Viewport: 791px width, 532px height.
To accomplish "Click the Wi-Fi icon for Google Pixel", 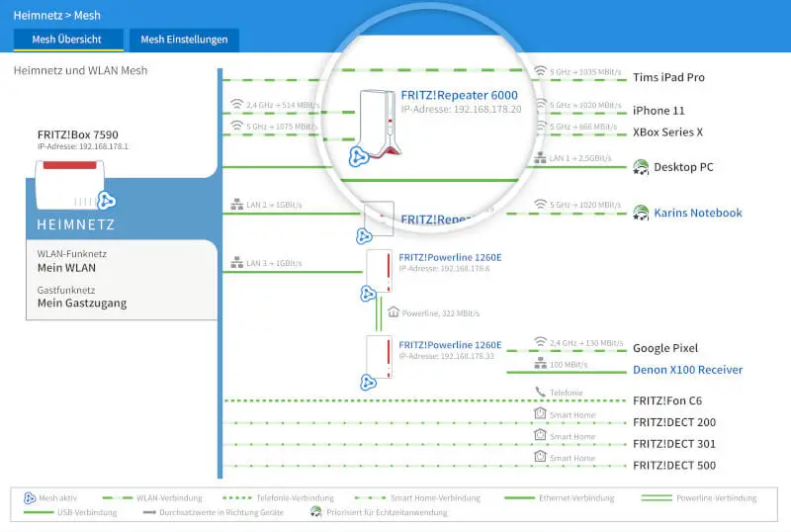I will (540, 342).
